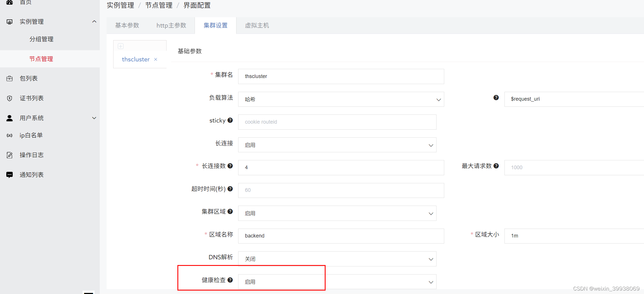Click the 包列表 package icon
The width and height of the screenshot is (644, 294).
coord(9,79)
